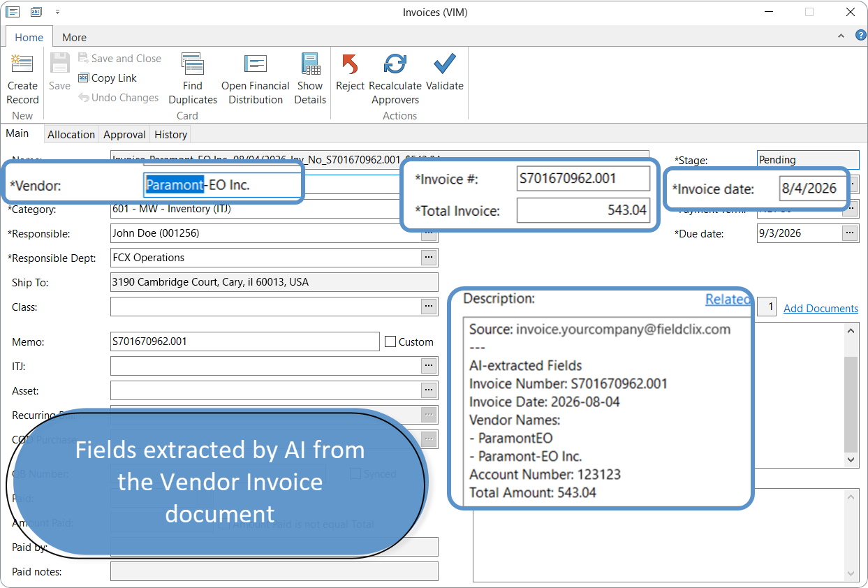
Task: Click description scrollbar down arrow
Action: 851,460
